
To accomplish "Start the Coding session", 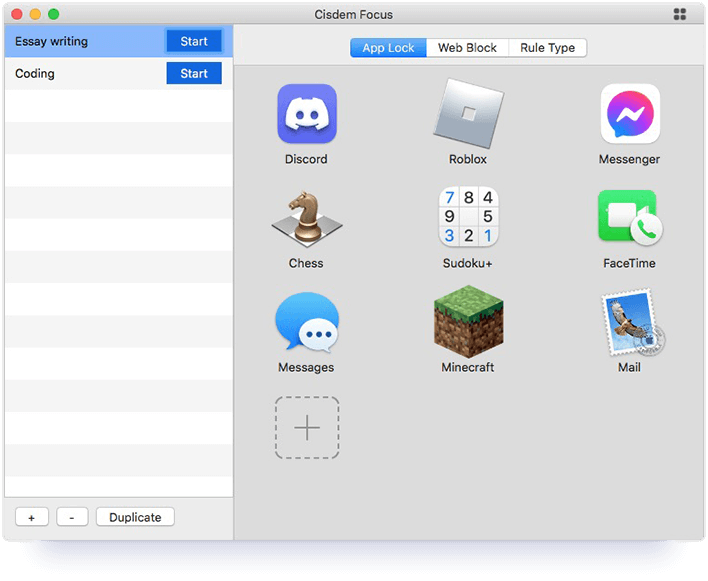I will point(194,73).
